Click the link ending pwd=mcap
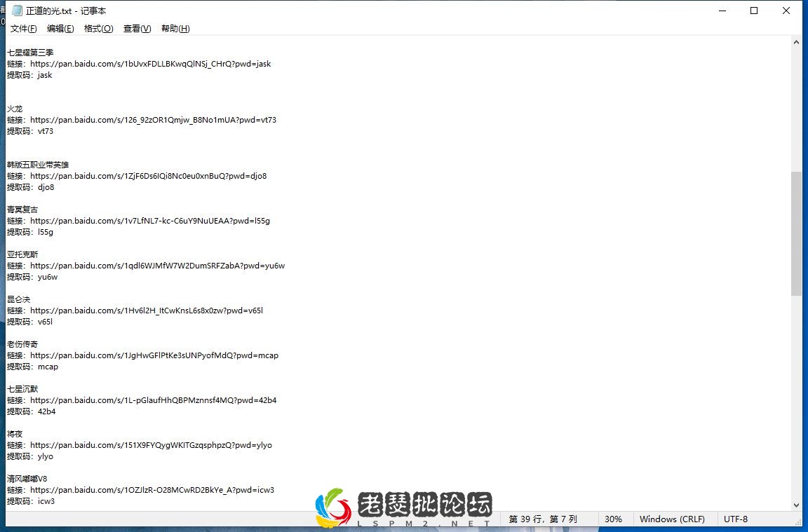Screen dimensions: 808x532 tap(154, 355)
